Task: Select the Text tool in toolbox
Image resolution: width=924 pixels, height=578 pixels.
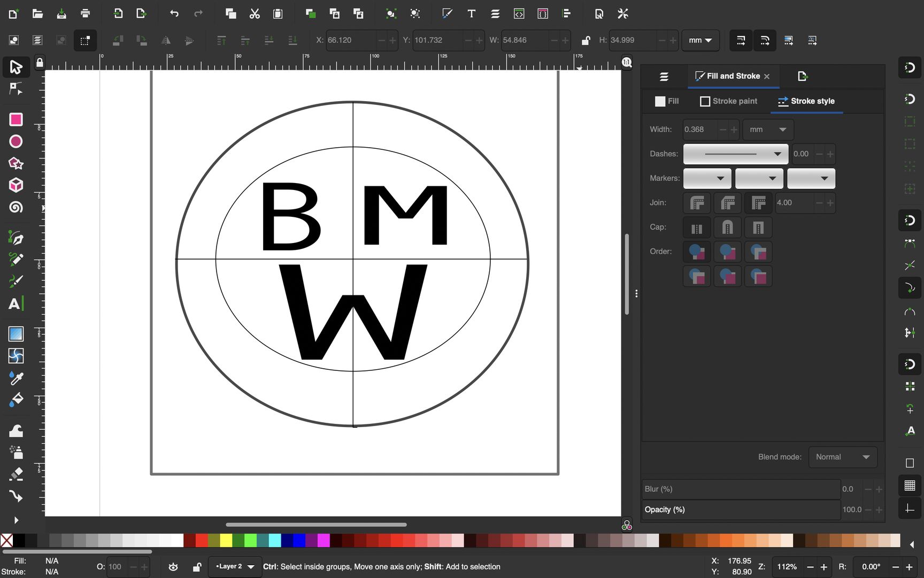Action: coord(16,303)
